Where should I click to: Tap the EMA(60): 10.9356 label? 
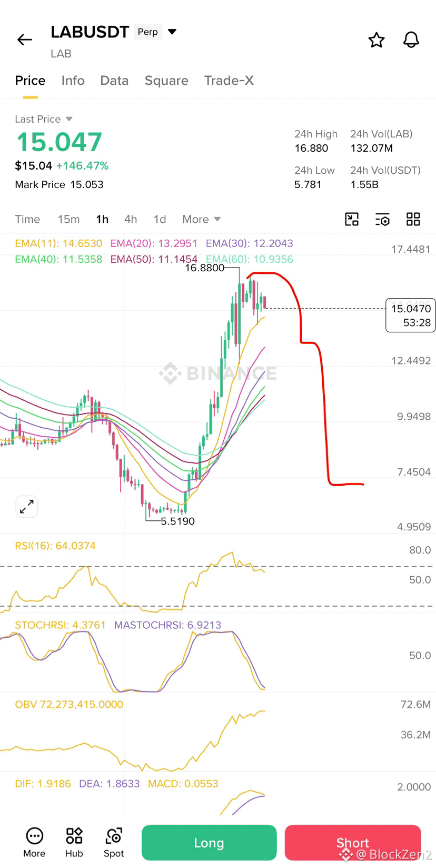click(x=250, y=259)
